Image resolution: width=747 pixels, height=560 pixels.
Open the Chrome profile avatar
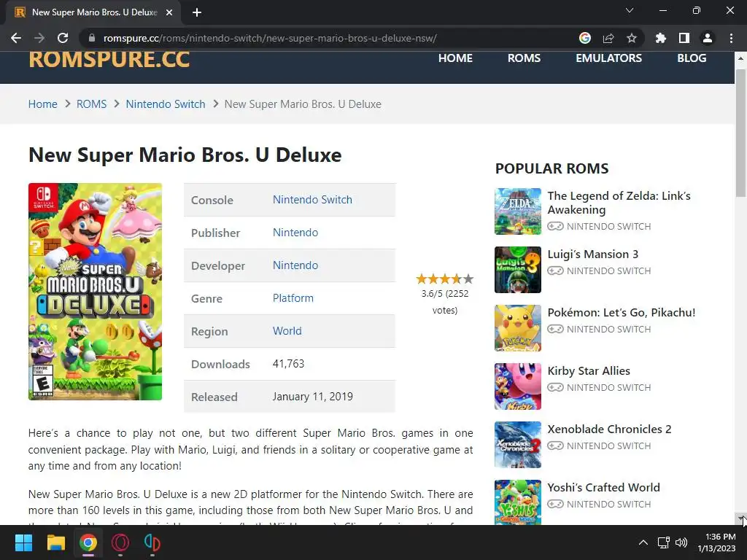pyautogui.click(x=708, y=38)
